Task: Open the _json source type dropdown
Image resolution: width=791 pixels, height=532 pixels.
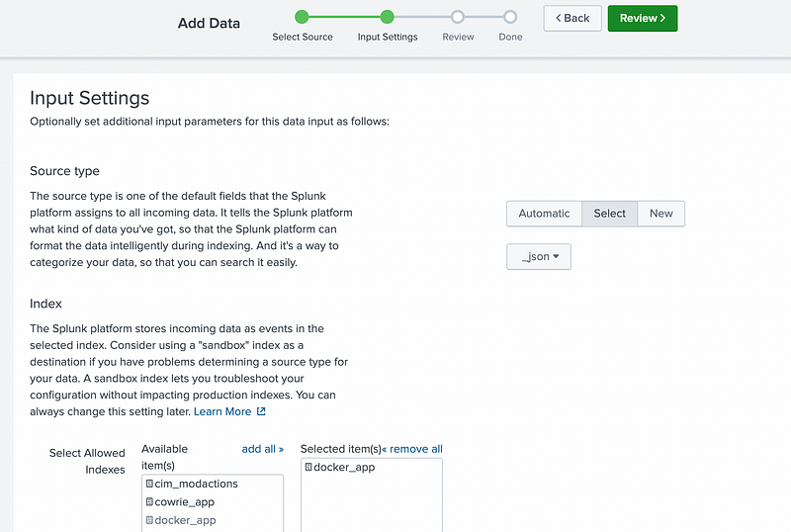Action: pos(539,257)
